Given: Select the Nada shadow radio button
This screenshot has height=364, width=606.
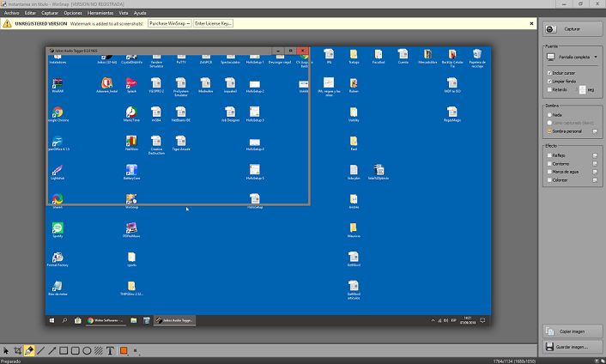Looking at the screenshot, I should (549, 115).
